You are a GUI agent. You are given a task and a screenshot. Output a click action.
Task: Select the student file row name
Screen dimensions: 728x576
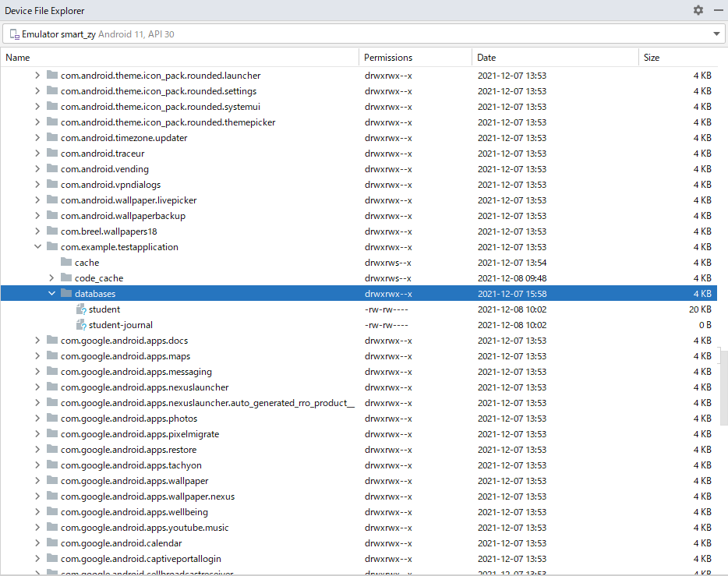104,309
